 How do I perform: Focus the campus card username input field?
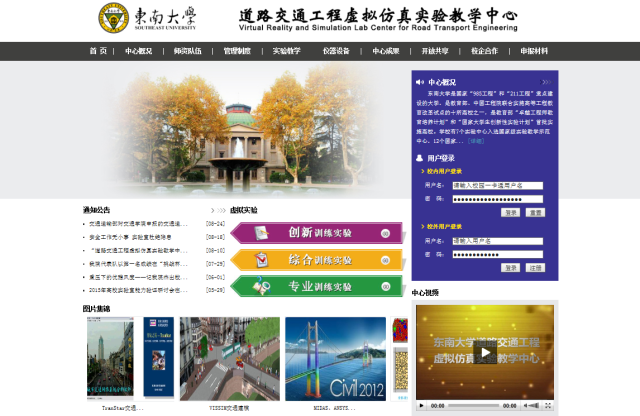[497, 185]
